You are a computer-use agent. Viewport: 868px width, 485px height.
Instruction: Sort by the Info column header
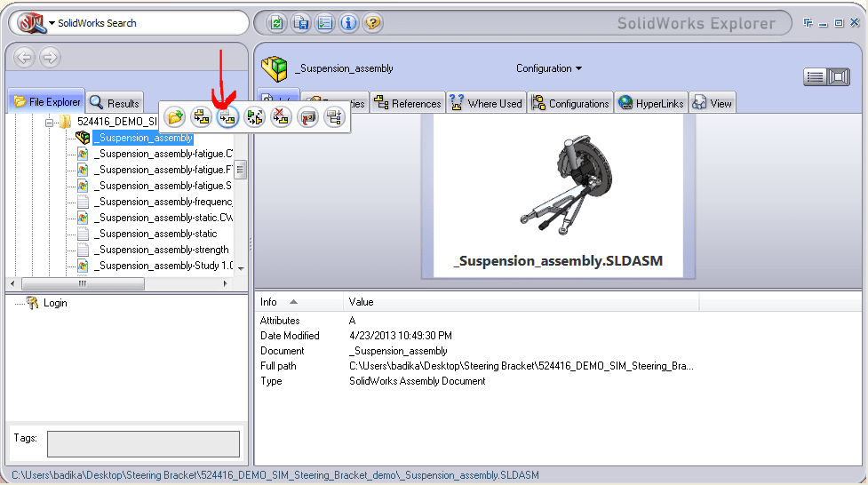click(x=299, y=302)
